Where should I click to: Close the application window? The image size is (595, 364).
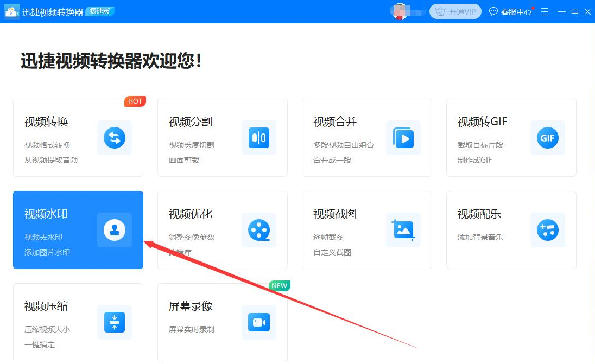(587, 12)
